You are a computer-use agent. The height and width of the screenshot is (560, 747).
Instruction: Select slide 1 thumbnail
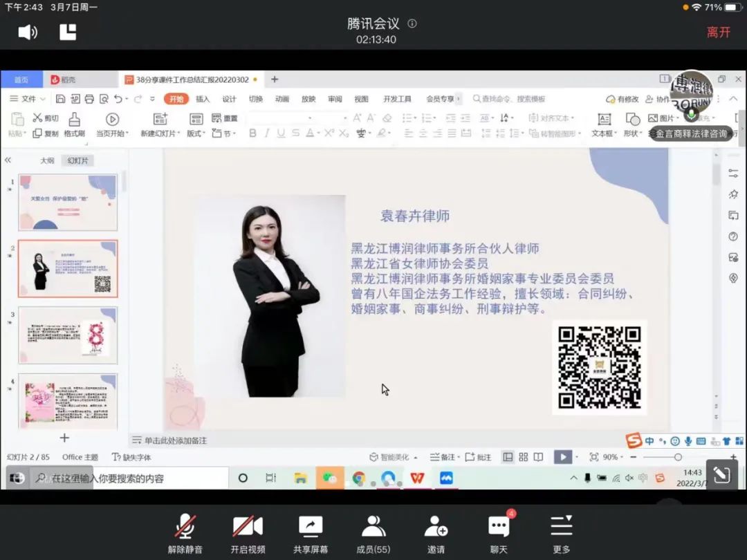tap(68, 203)
